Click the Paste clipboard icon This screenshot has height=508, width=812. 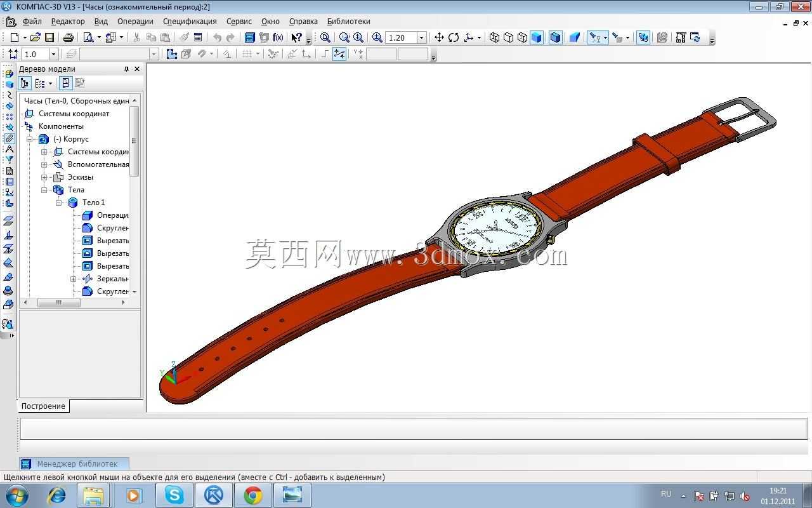pyautogui.click(x=165, y=37)
